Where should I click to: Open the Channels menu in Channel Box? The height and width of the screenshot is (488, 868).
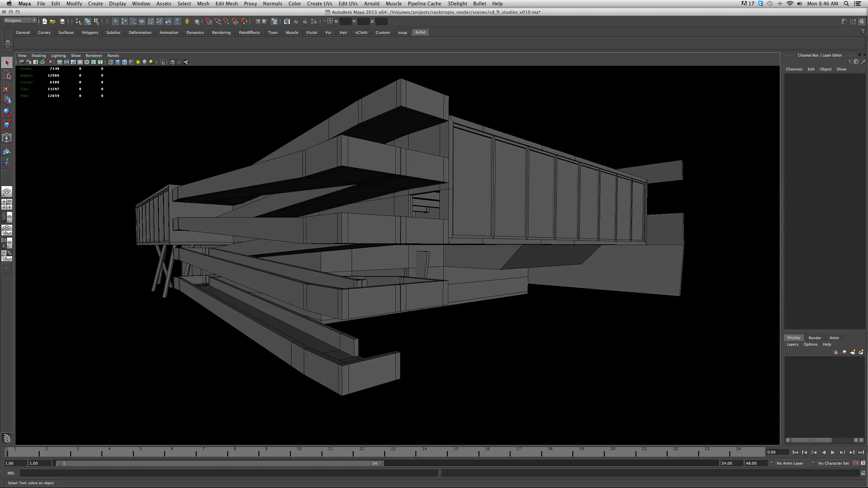794,69
